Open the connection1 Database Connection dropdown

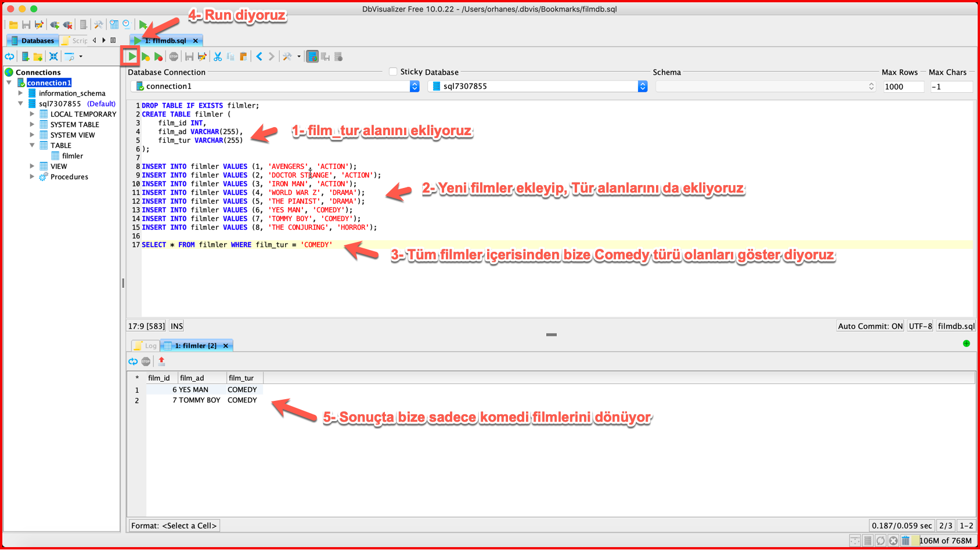[275, 86]
